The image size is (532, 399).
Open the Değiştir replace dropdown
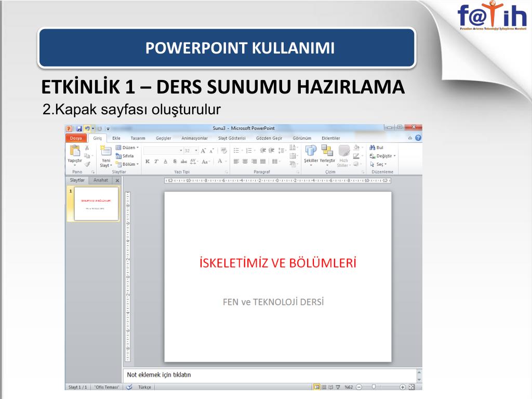pos(383,156)
